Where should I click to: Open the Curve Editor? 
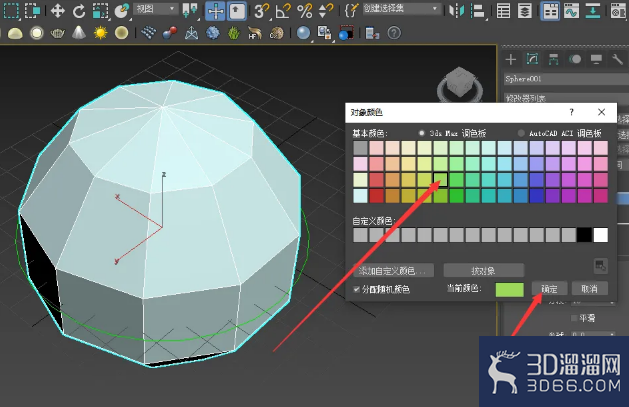(571, 11)
